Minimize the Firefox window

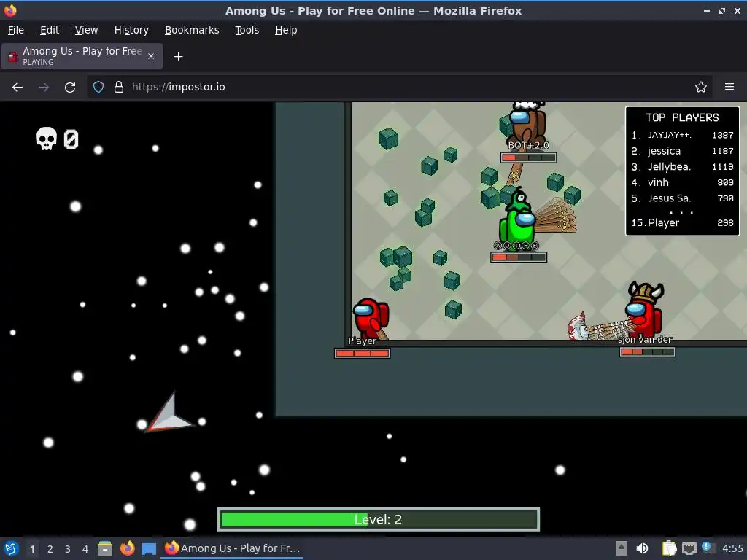point(706,10)
